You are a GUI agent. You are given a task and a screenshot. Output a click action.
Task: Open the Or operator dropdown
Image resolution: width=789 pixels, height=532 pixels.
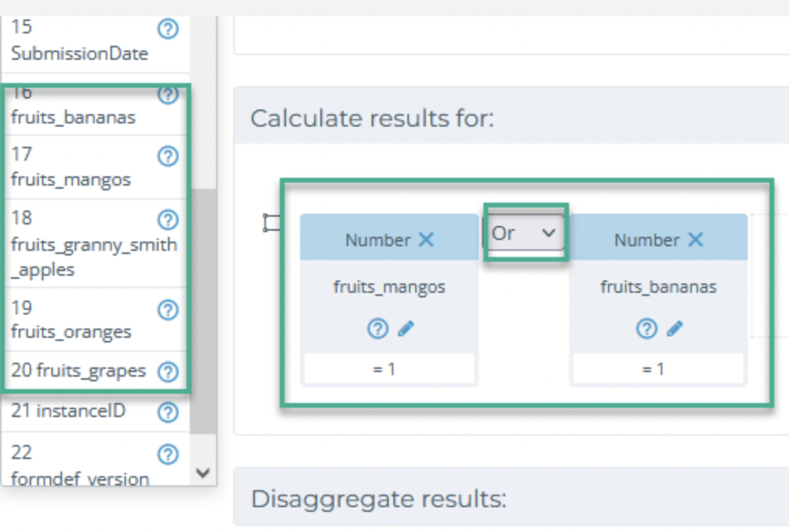525,233
